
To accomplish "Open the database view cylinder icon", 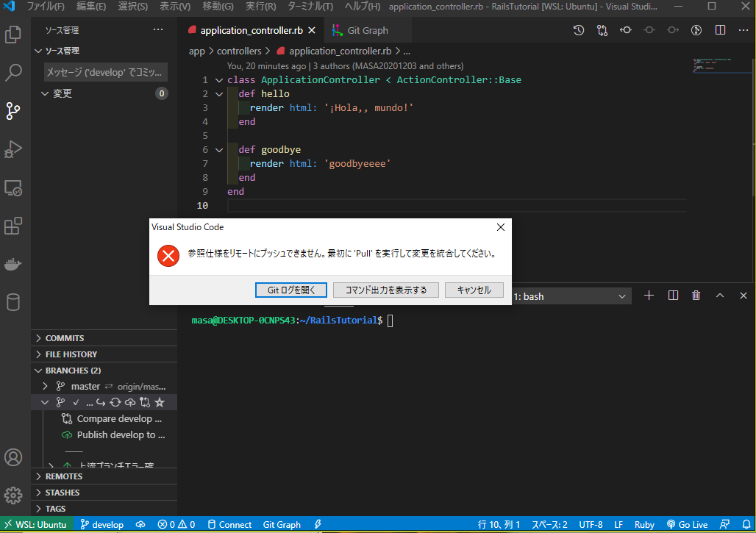I will click(x=13, y=302).
